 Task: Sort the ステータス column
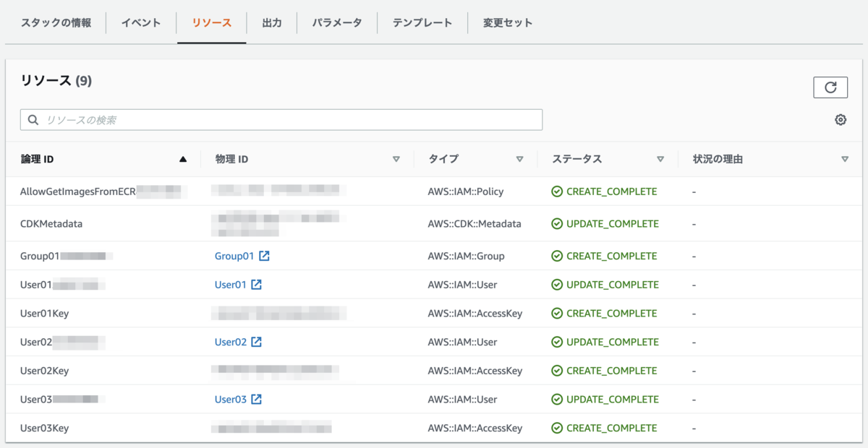tap(660, 159)
